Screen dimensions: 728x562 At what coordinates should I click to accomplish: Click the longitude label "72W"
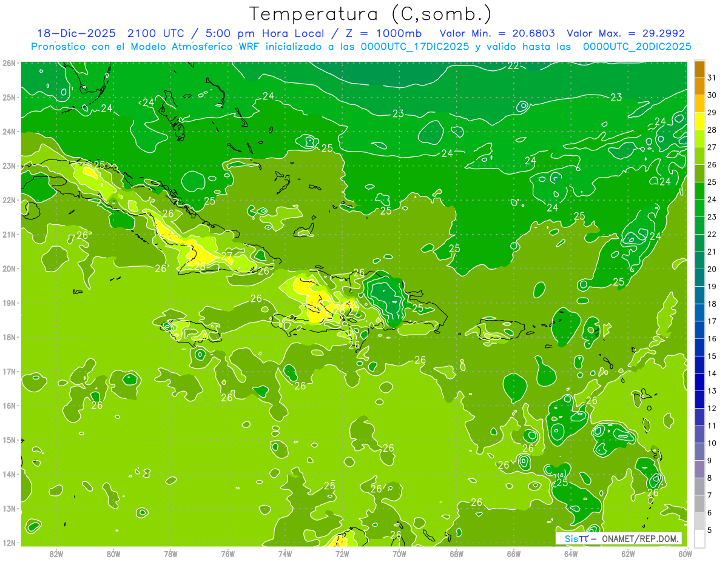(342, 553)
